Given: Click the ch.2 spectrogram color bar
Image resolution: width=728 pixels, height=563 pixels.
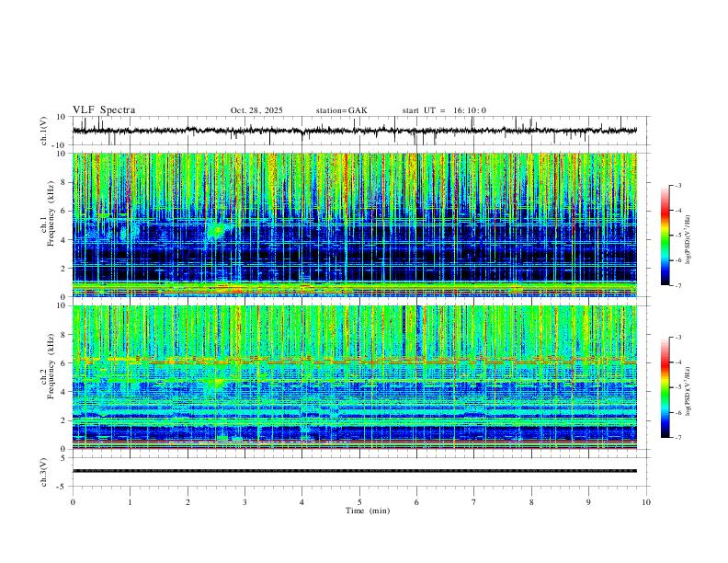Looking at the screenshot, I should (x=665, y=387).
